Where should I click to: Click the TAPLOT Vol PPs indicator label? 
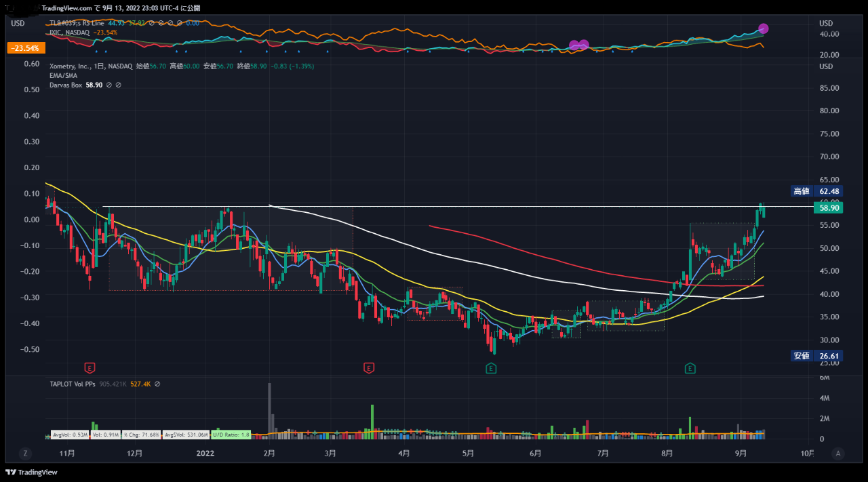73,384
